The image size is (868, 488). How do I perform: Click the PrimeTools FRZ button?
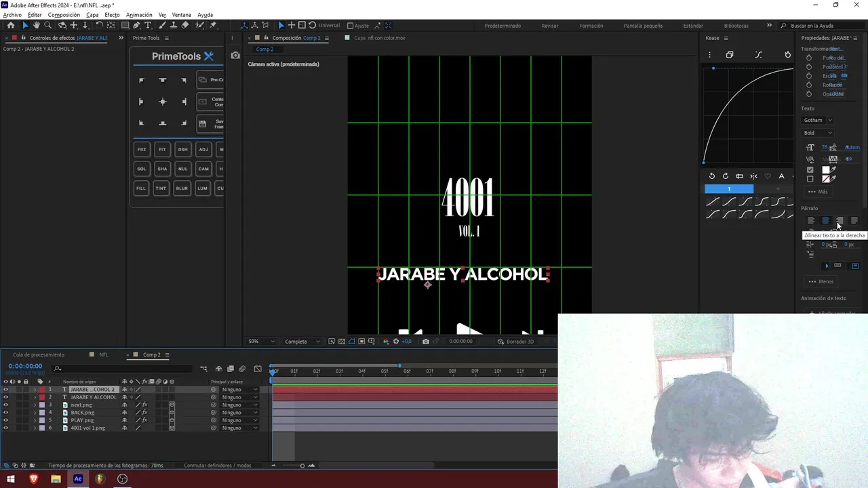point(141,149)
